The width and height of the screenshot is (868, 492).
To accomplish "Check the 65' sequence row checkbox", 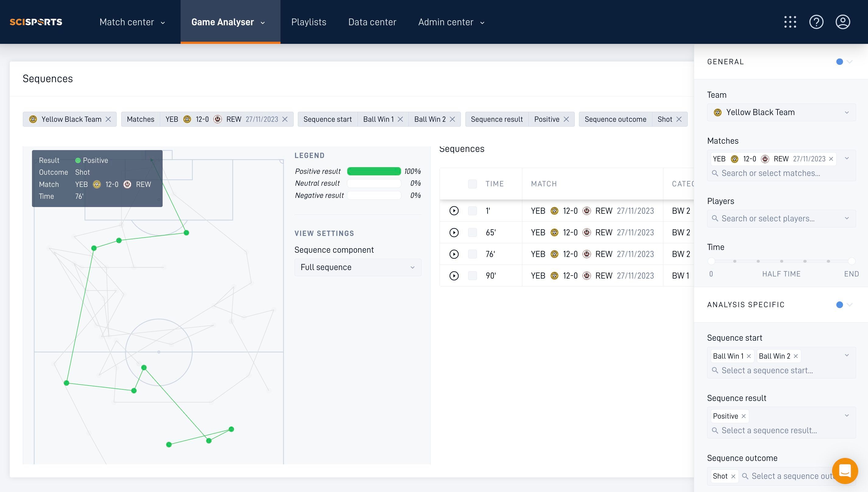I will tap(472, 233).
